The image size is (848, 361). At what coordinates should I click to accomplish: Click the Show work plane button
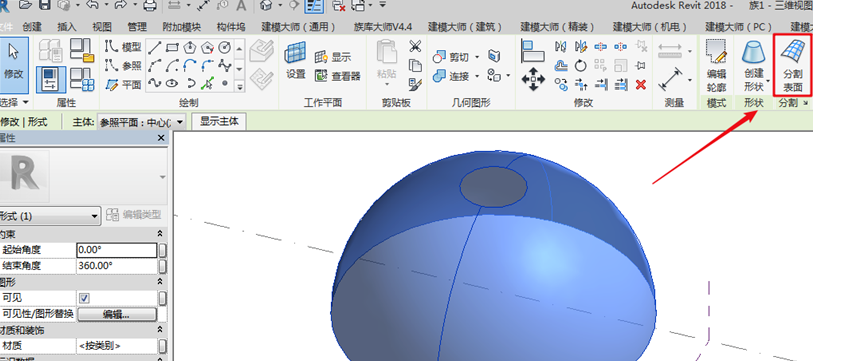point(333,57)
